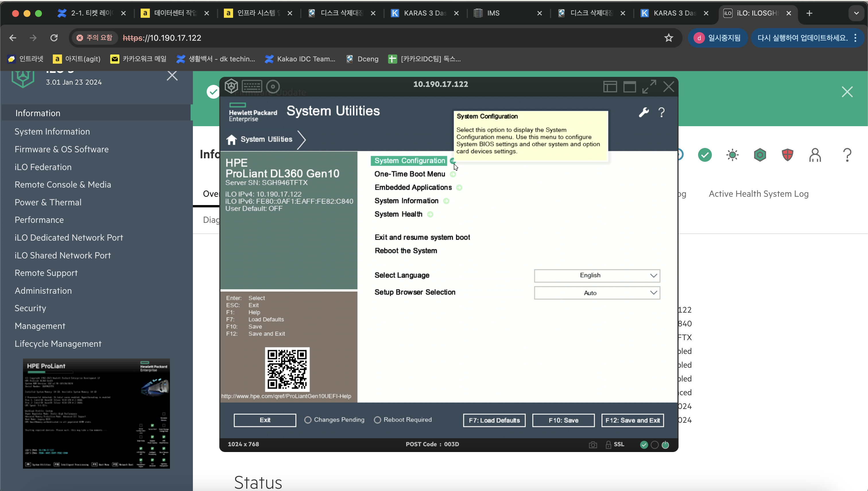
Task: Open the 인트라넷 bookmark
Action: (26, 59)
